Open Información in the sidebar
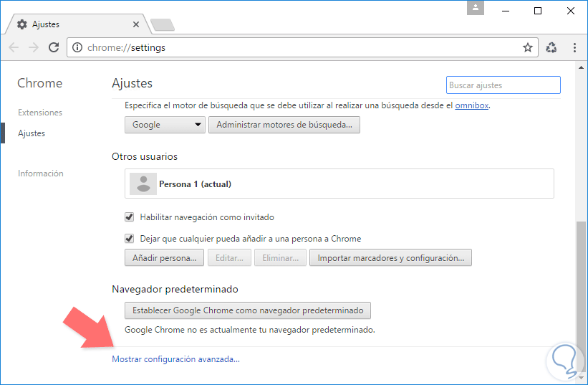 [41, 174]
